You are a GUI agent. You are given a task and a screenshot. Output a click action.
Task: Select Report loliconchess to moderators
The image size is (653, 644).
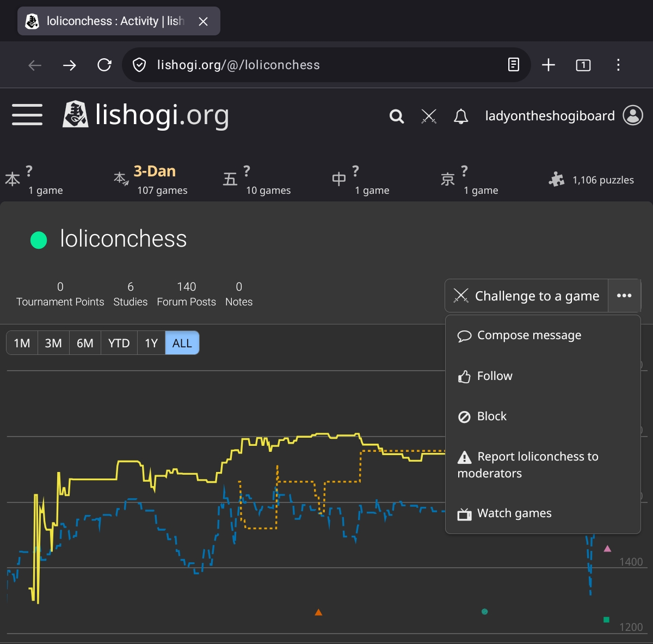coord(543,464)
